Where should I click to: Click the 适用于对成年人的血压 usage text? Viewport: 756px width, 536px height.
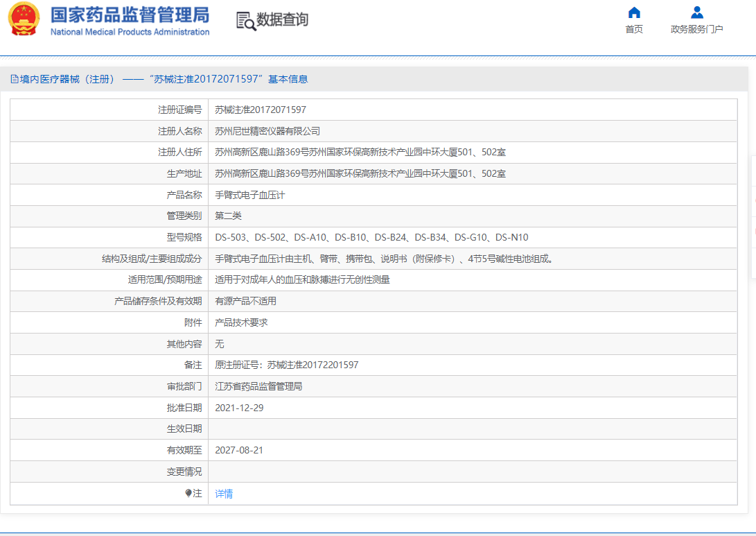coord(302,280)
